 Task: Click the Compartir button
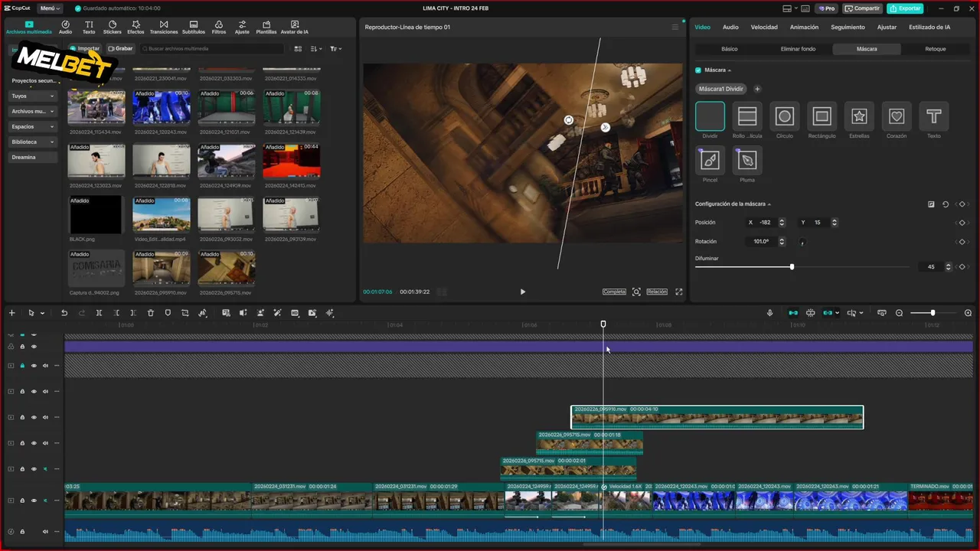[x=862, y=8]
